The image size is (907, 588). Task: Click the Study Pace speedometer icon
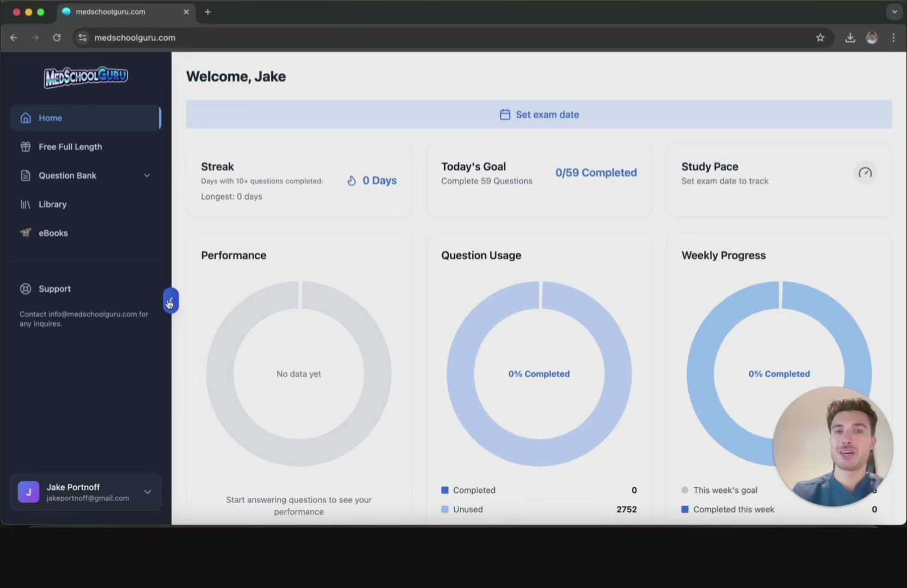pos(865,173)
